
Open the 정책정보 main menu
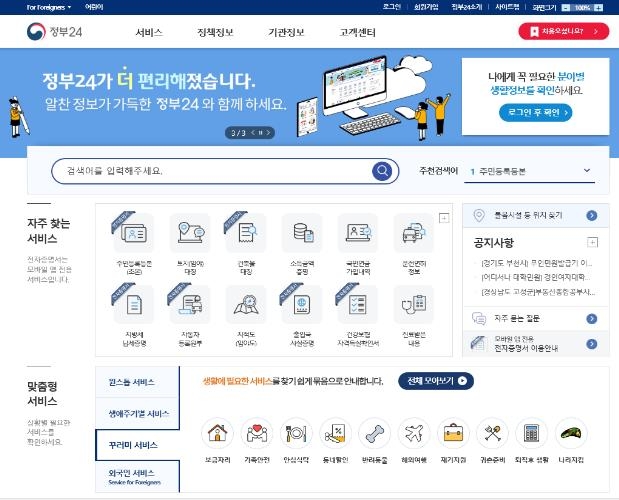pos(216,32)
